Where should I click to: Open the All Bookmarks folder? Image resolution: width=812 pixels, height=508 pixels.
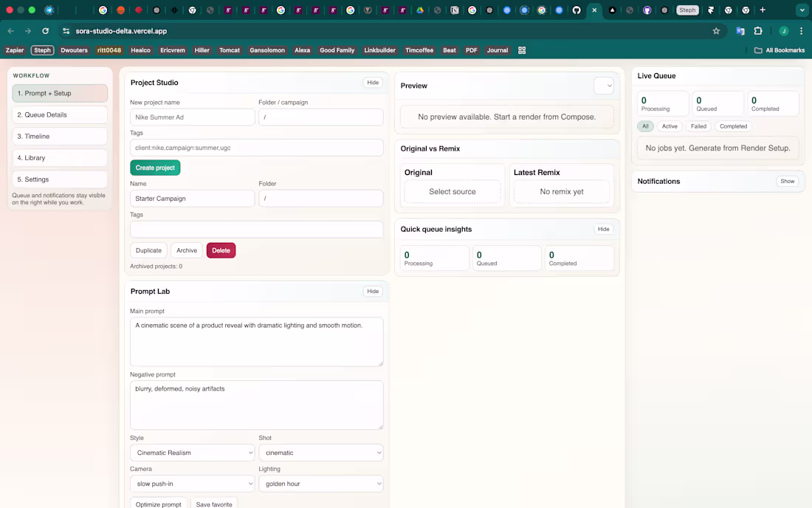[780, 50]
